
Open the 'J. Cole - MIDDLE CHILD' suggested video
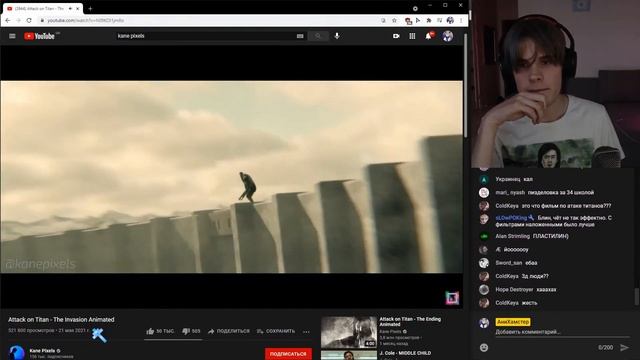[405, 353]
